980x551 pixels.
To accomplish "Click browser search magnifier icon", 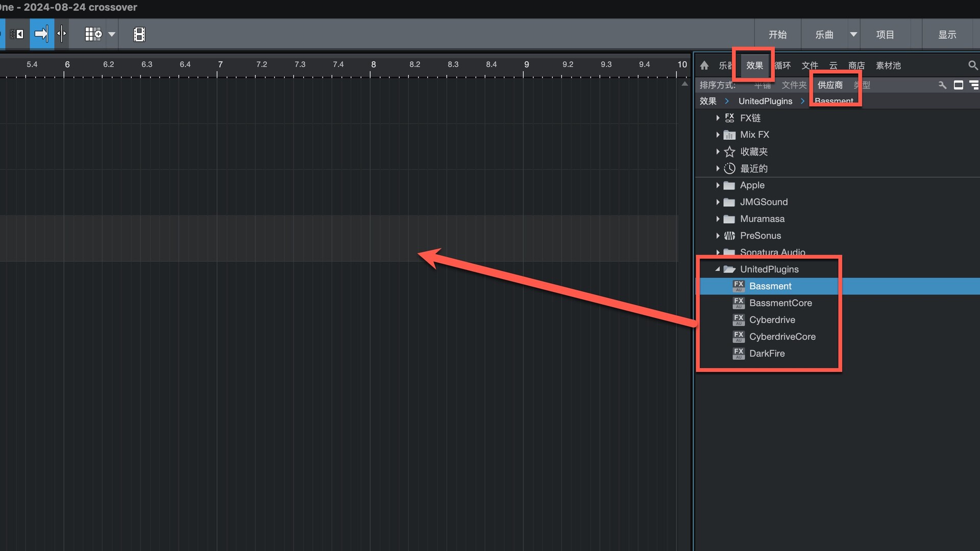I will [973, 65].
